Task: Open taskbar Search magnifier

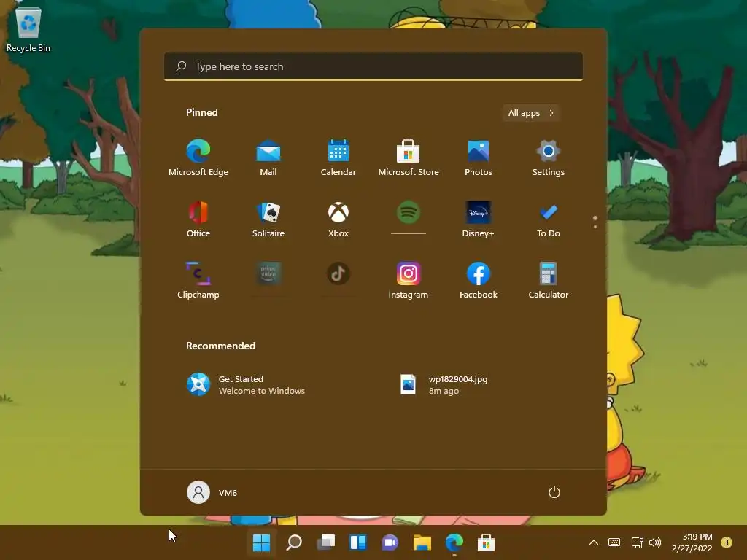Action: [293, 542]
